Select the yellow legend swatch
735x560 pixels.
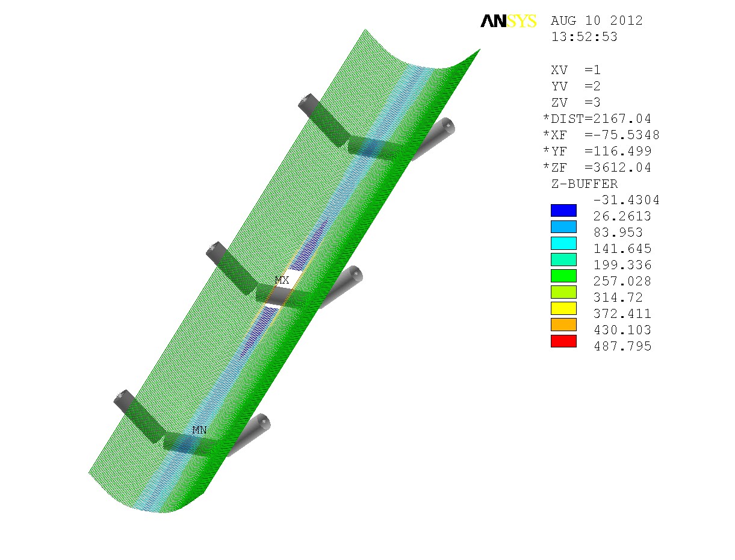[563, 309]
